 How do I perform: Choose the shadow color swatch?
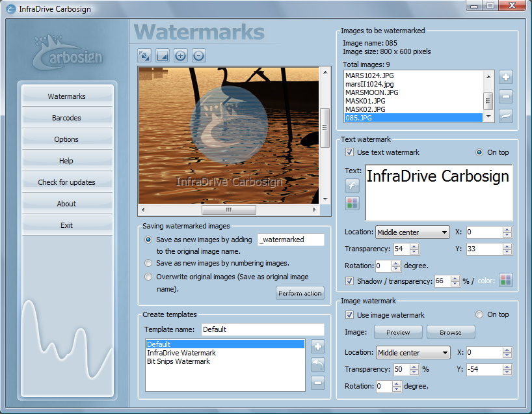(x=505, y=281)
